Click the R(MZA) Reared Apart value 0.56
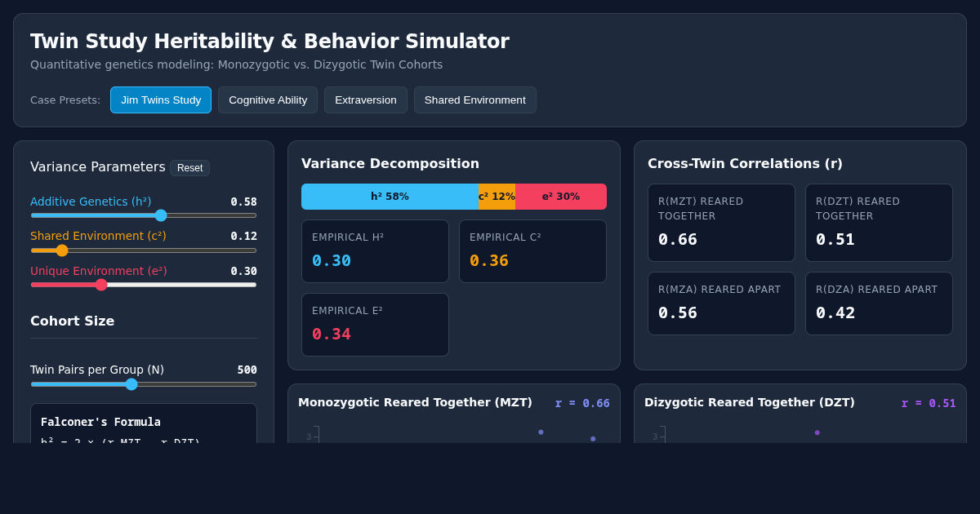This screenshot has height=514, width=980. 678,312
